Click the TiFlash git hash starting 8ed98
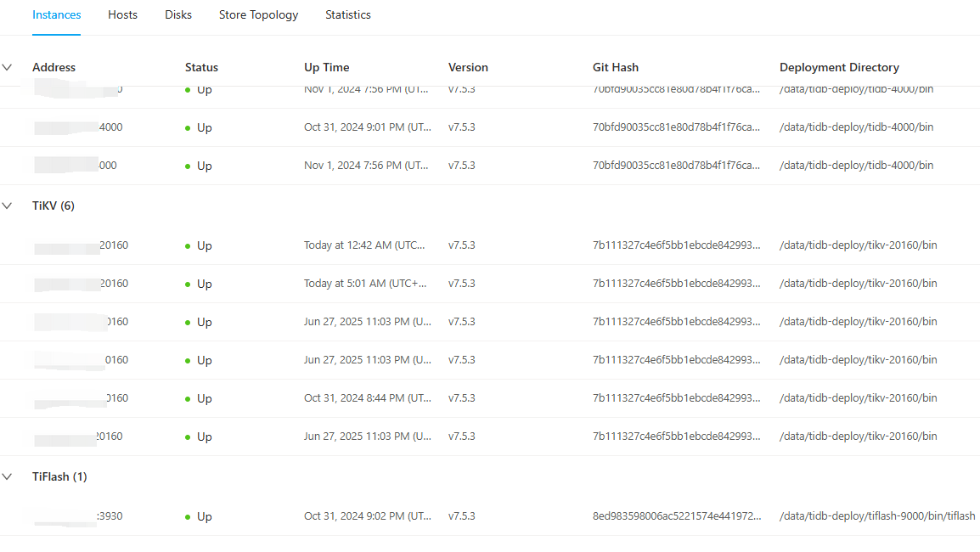This screenshot has width=980, height=552. (x=676, y=516)
